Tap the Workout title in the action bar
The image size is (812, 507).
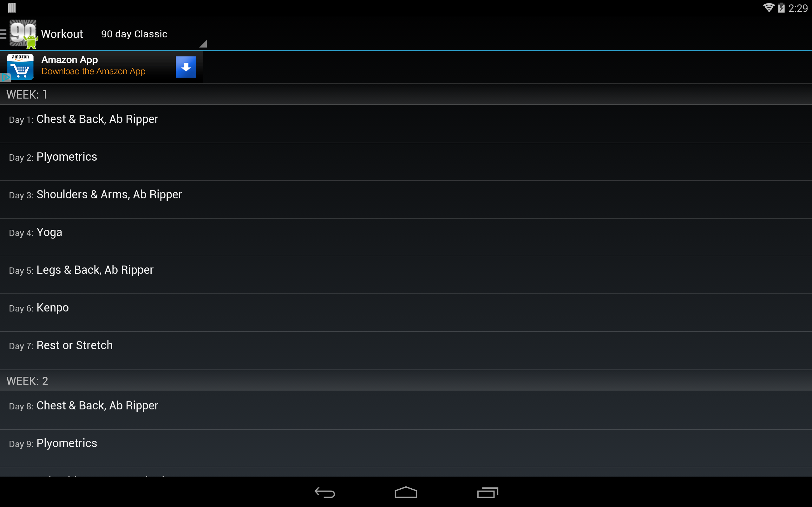coord(62,34)
